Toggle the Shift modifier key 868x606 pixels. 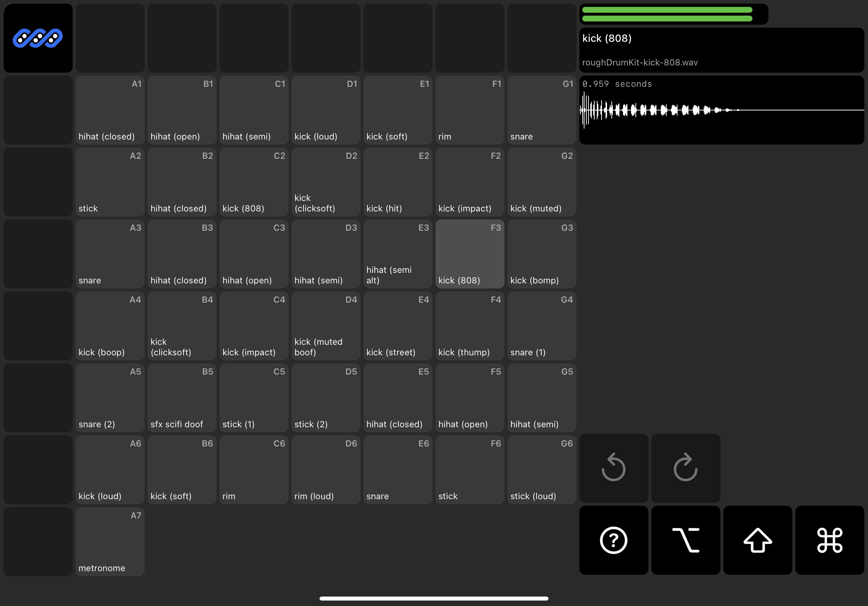[758, 540]
